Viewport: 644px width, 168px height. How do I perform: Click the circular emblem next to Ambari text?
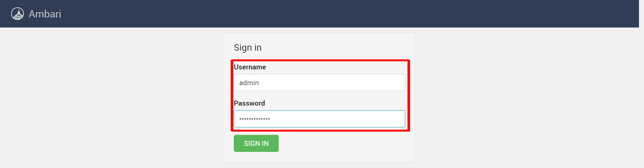[18, 14]
